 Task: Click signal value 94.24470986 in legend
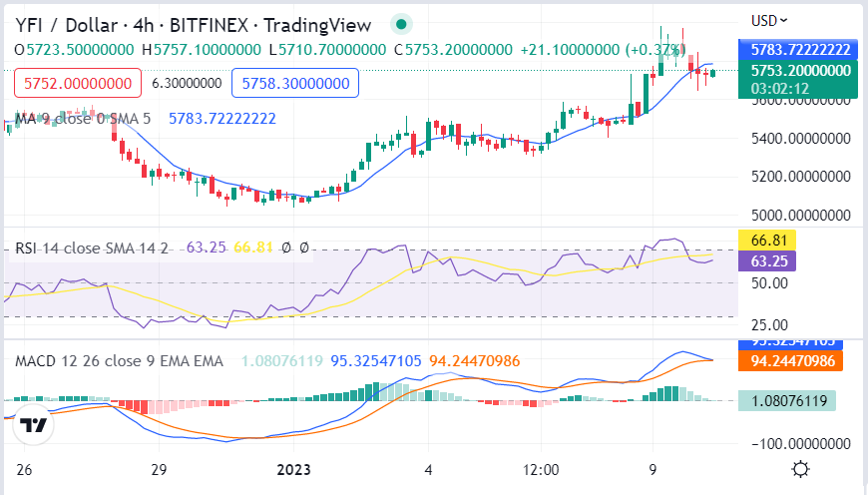click(475, 361)
